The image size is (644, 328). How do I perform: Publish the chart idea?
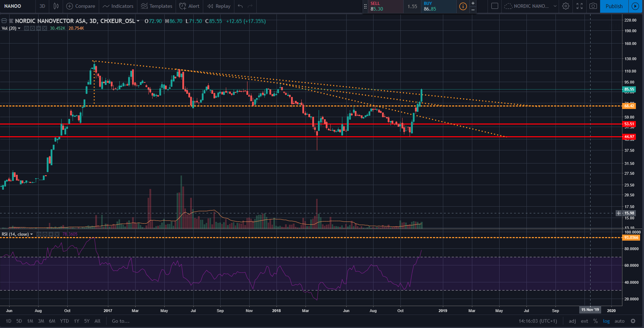pos(614,6)
